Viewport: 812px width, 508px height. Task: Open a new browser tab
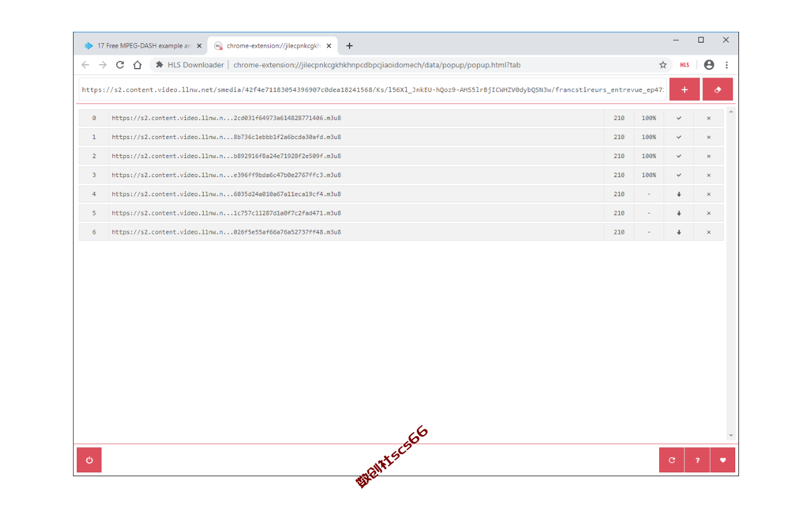(x=350, y=46)
